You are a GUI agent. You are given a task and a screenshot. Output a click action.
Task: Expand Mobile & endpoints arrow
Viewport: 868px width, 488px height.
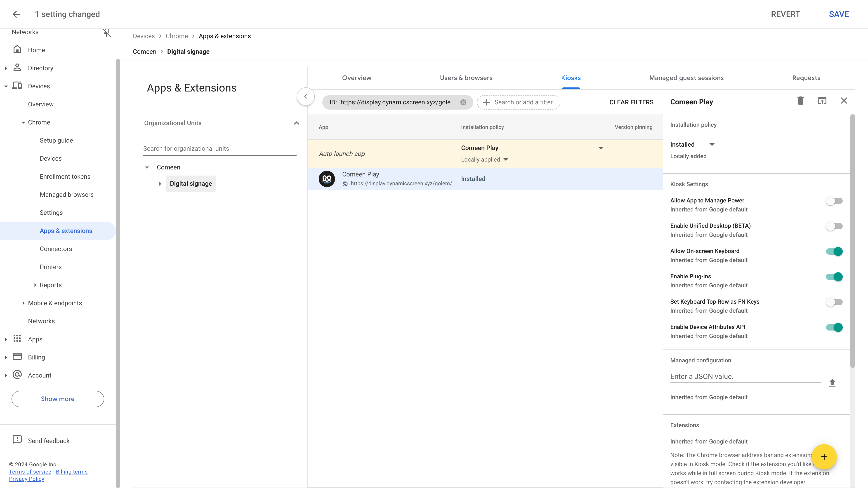[x=23, y=303]
